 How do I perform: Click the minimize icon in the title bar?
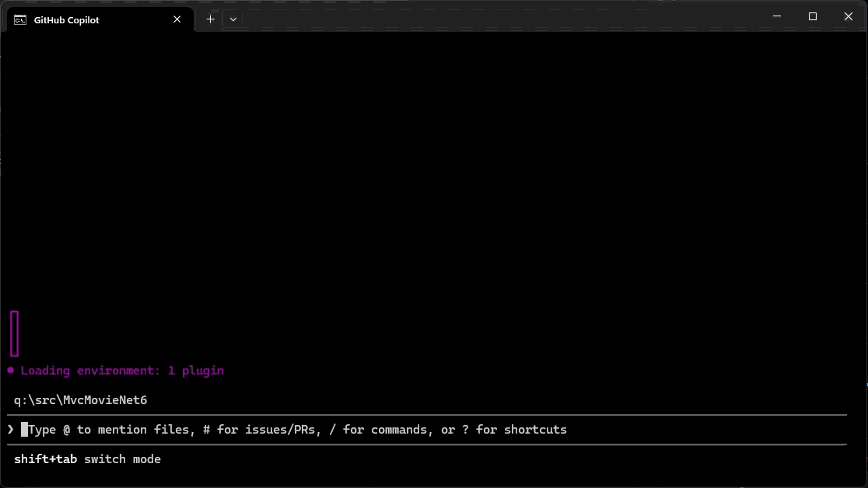(775, 16)
